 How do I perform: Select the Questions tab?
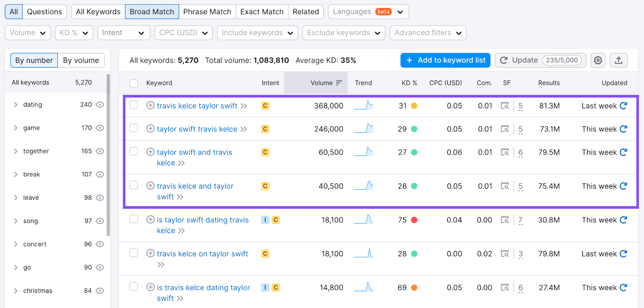point(44,12)
